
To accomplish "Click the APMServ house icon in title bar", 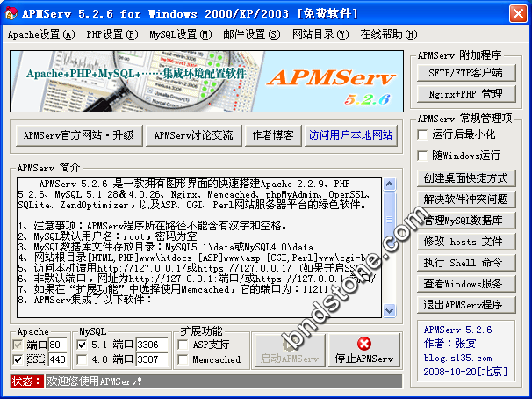I will (x=11, y=13).
